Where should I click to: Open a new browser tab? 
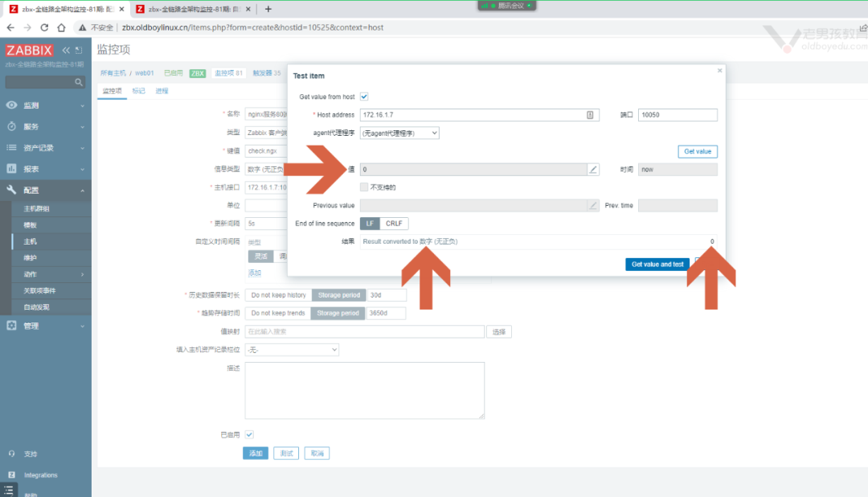click(x=268, y=9)
